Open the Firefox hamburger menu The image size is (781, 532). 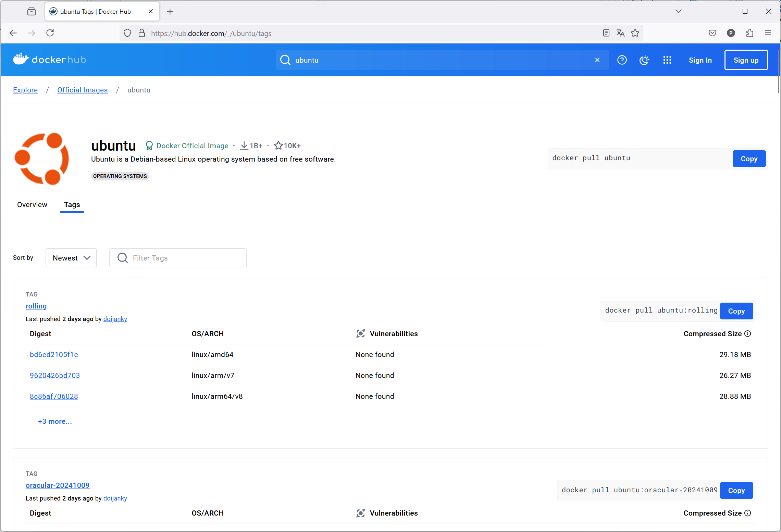click(768, 33)
